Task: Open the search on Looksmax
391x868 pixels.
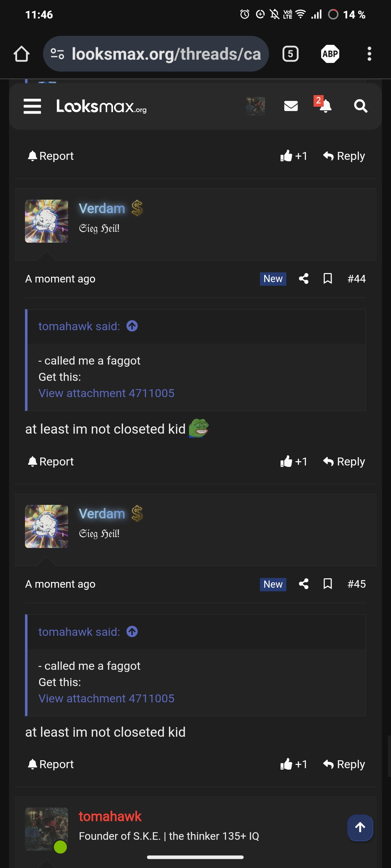Action: 360,106
